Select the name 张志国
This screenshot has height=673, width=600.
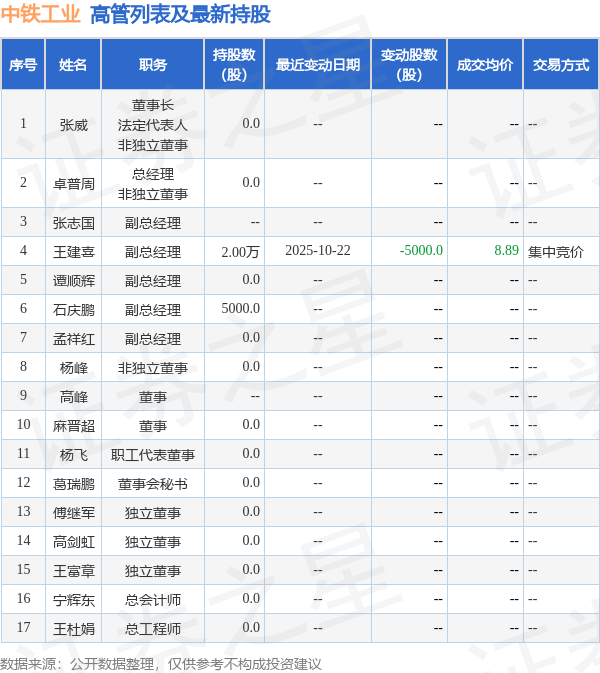coord(73,223)
